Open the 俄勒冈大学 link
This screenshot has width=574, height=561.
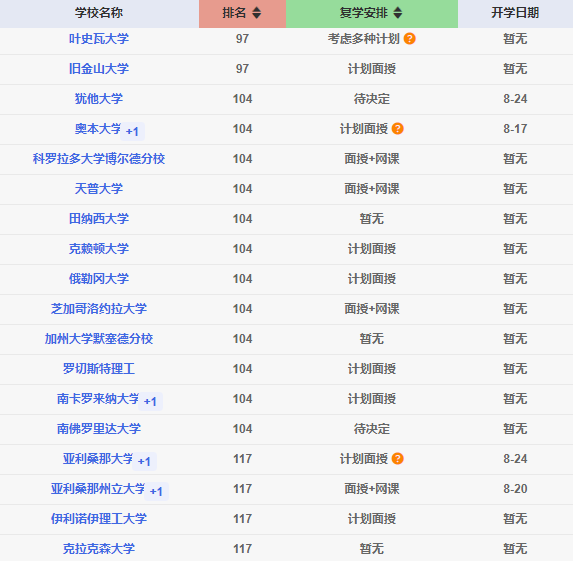99,279
